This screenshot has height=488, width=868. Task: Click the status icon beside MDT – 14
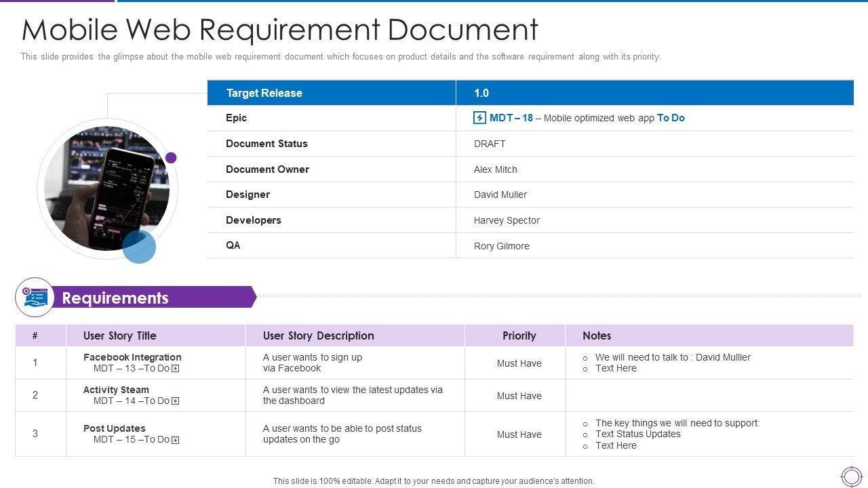click(x=176, y=401)
